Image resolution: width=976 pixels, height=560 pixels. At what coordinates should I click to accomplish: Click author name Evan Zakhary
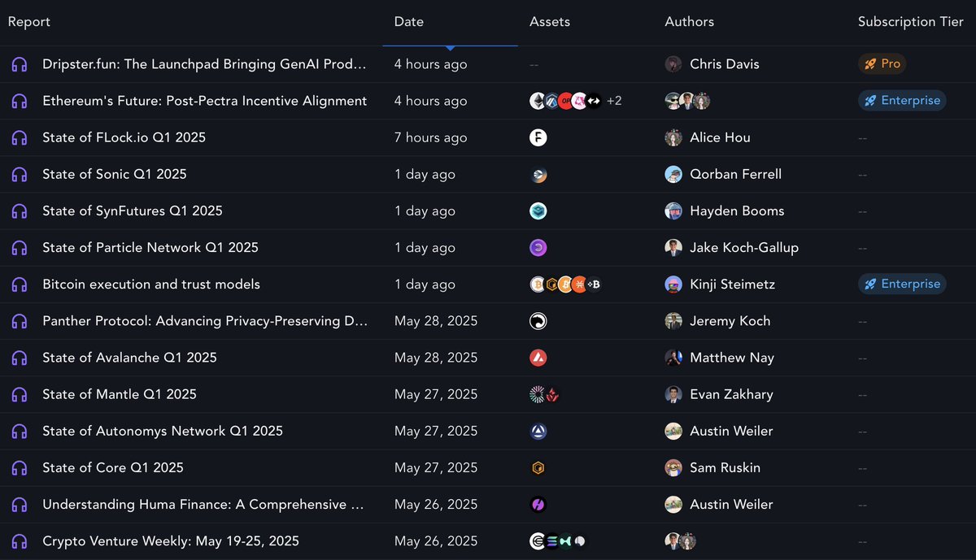(731, 394)
